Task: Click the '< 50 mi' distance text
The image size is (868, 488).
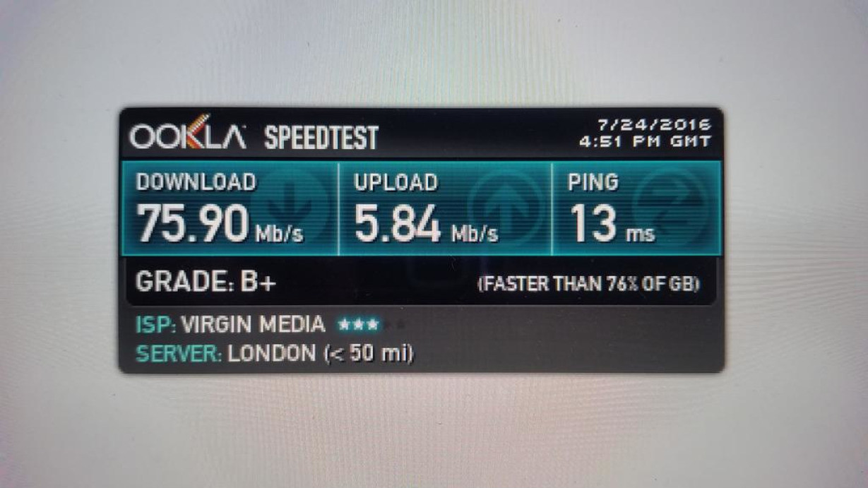Action: click(x=368, y=354)
